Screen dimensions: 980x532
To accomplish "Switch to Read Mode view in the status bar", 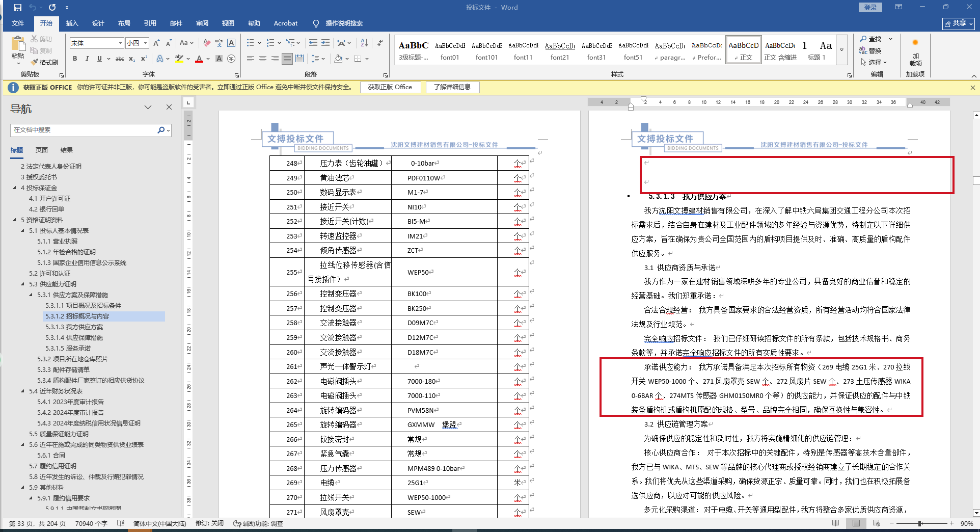I will pyautogui.click(x=835, y=523).
